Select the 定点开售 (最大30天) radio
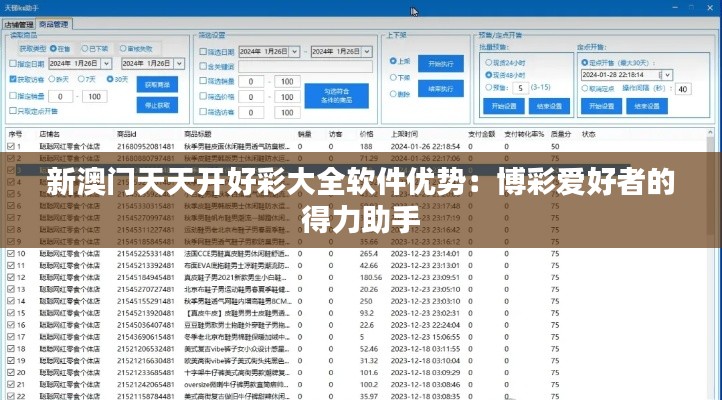The image size is (722, 400). [x=584, y=62]
